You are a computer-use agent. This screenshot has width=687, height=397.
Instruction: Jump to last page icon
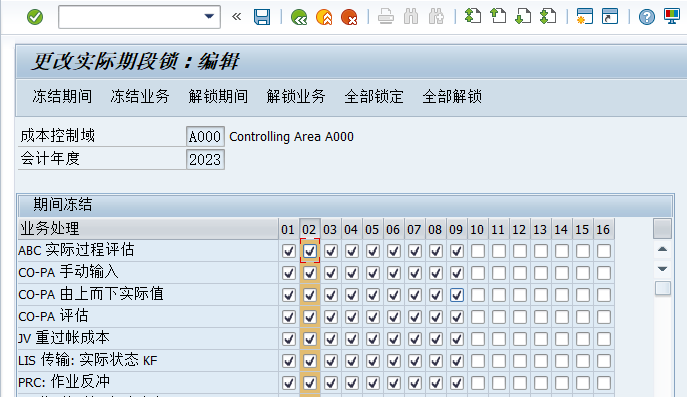pos(548,16)
